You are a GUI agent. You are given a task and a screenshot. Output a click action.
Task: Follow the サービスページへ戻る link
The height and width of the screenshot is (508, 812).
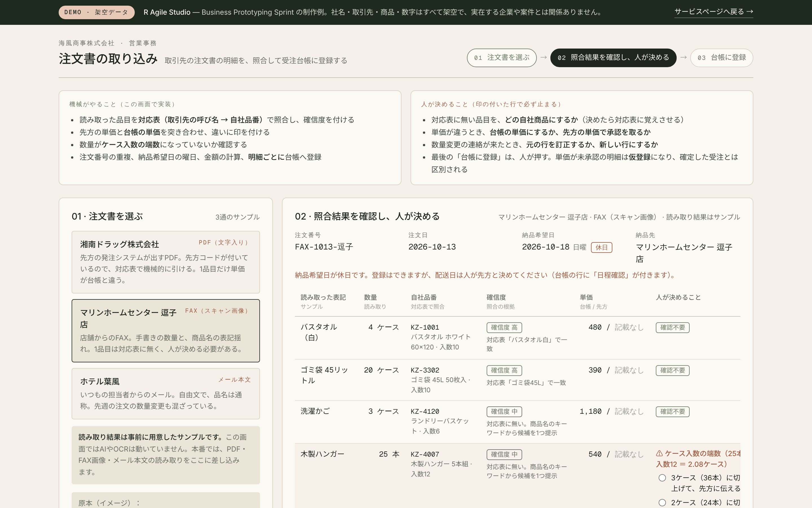(714, 12)
